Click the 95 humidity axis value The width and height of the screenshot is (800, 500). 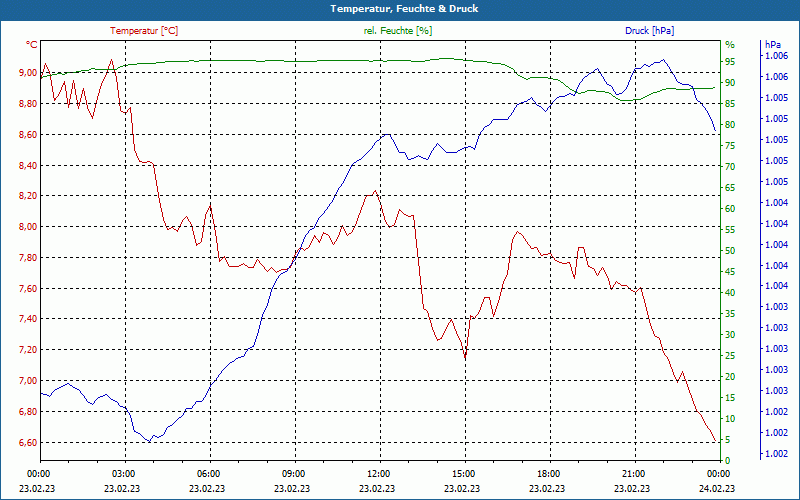(x=730, y=62)
